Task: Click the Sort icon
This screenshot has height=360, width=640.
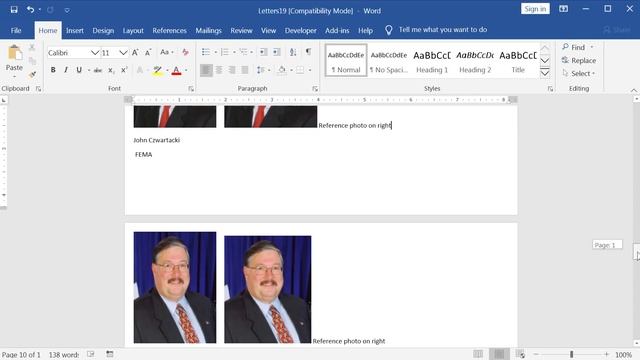Action: (293, 52)
